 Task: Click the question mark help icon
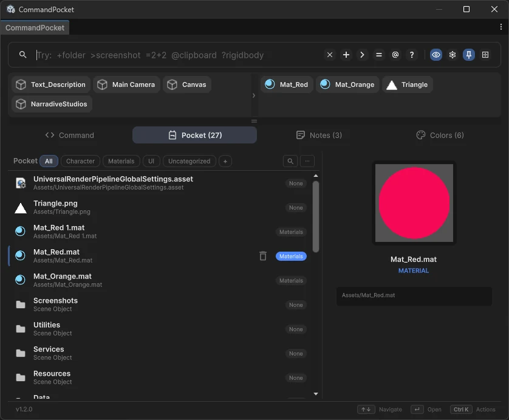tap(412, 55)
